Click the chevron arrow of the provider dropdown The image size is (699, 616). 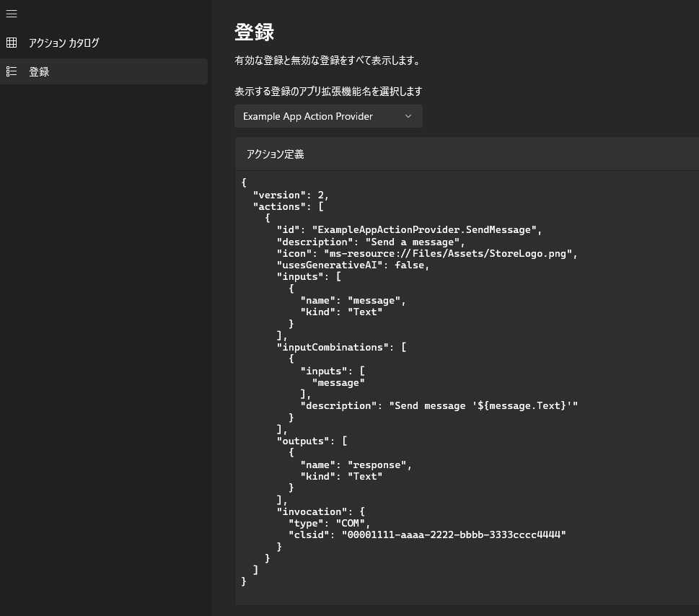(408, 116)
